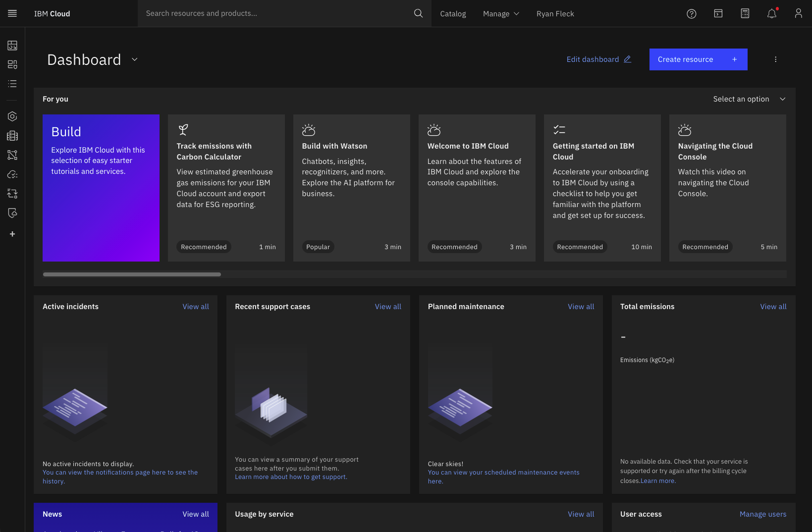Image resolution: width=812 pixels, height=532 pixels.
Task: Open the notifications bell
Action: click(771, 14)
